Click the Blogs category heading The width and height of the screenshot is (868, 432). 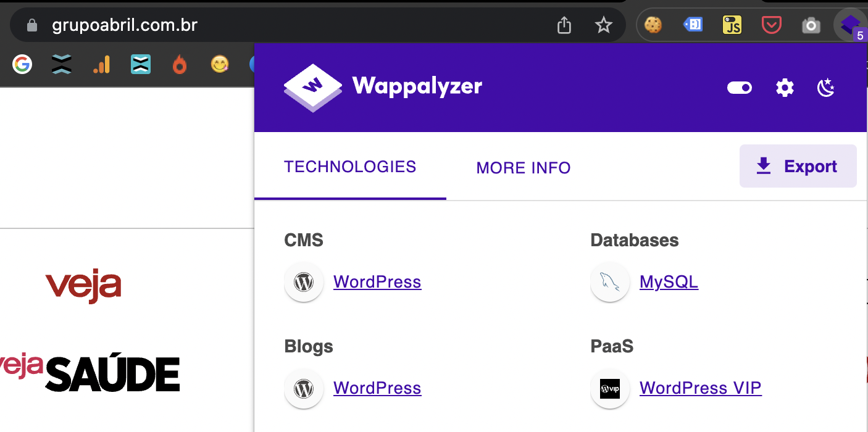[x=309, y=346]
